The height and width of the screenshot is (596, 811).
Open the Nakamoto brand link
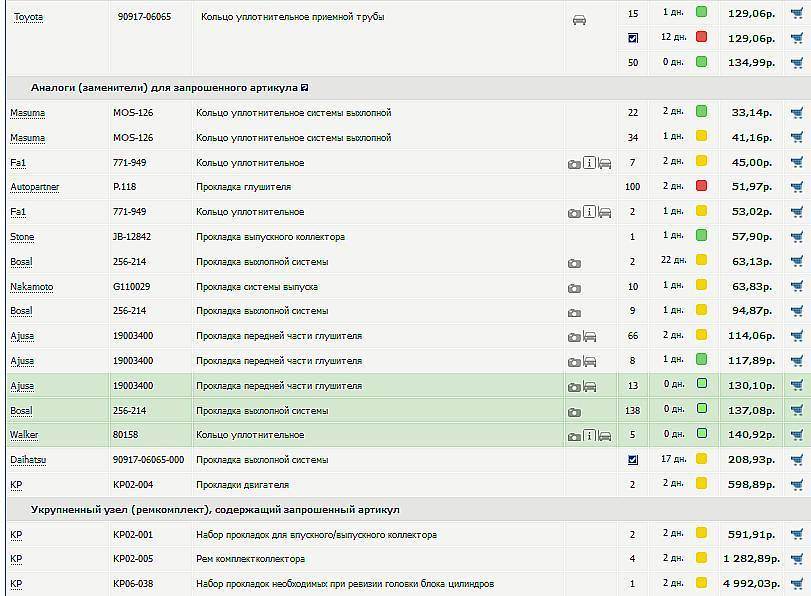[32, 287]
